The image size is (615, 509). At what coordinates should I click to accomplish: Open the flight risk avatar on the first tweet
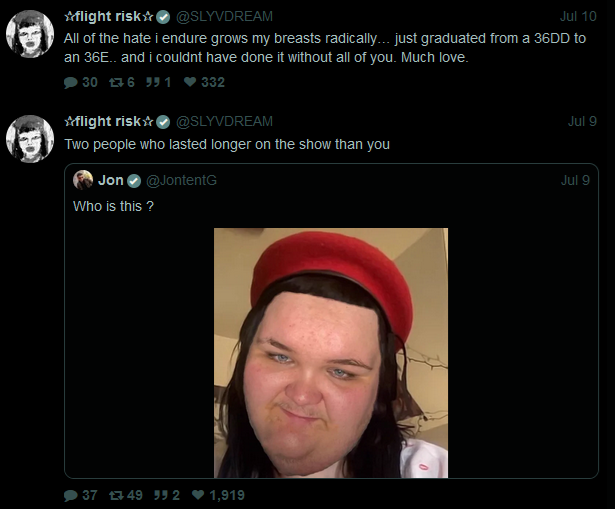[x=30, y=34]
